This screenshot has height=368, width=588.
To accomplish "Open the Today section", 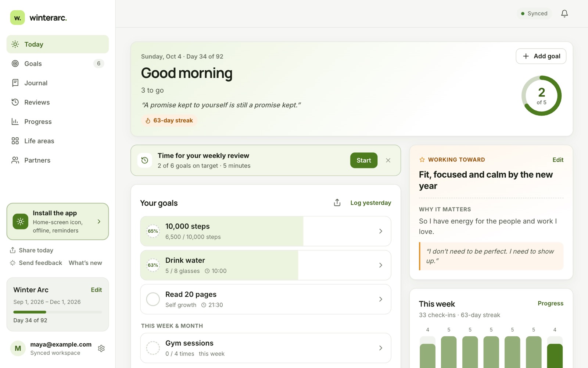I will coord(58,44).
